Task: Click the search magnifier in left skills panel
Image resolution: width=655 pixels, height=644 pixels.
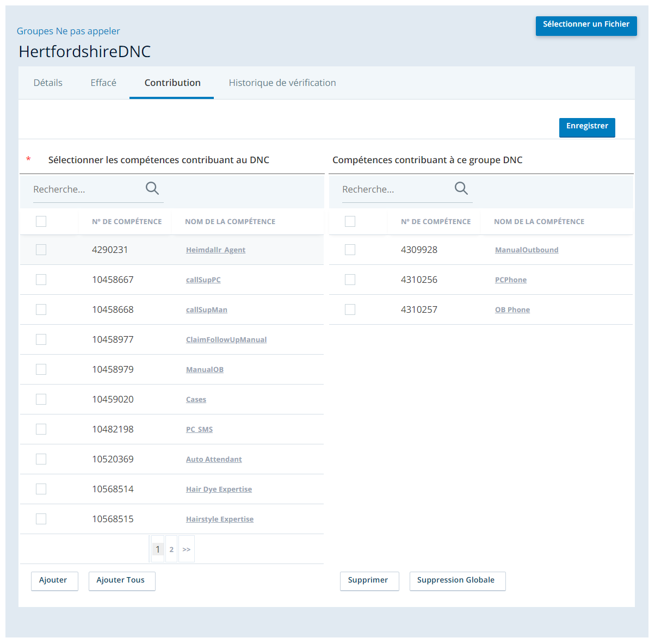Action: pyautogui.click(x=152, y=188)
